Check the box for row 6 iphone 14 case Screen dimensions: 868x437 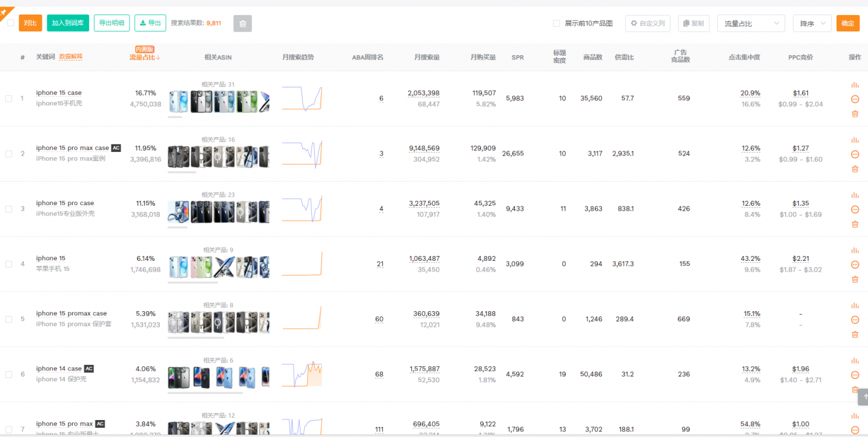pos(8,374)
